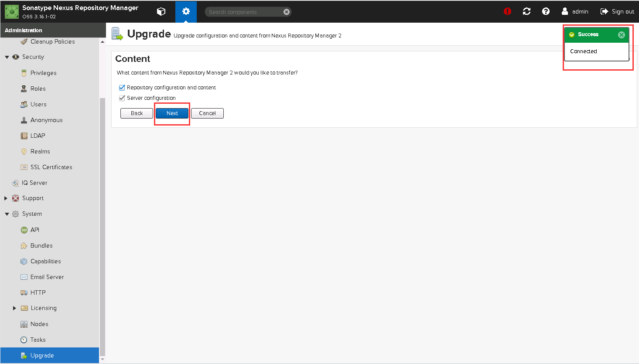Toggle Repository configuration and content checkbox

[x=122, y=88]
